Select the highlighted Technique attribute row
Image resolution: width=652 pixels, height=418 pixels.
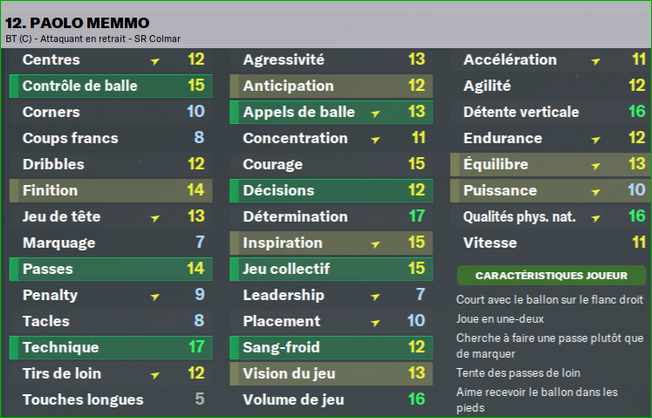pyautogui.click(x=111, y=347)
